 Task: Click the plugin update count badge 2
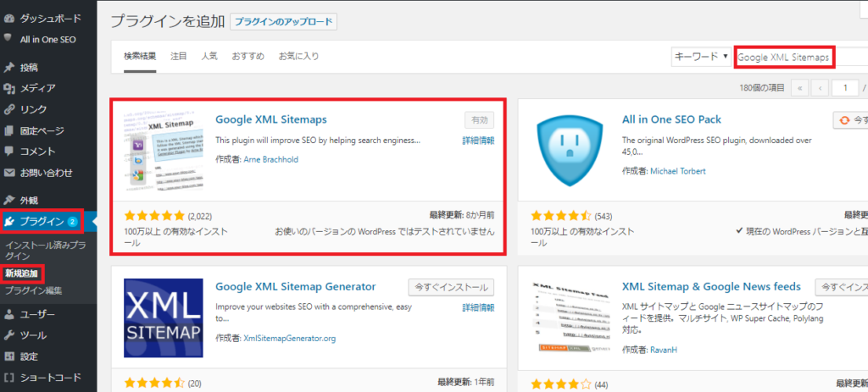pyautogui.click(x=72, y=223)
